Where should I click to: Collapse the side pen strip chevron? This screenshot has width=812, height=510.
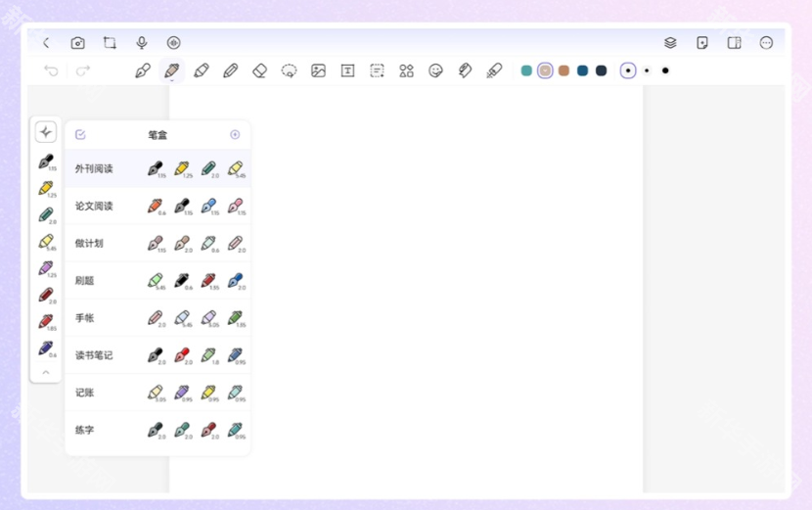tap(46, 372)
